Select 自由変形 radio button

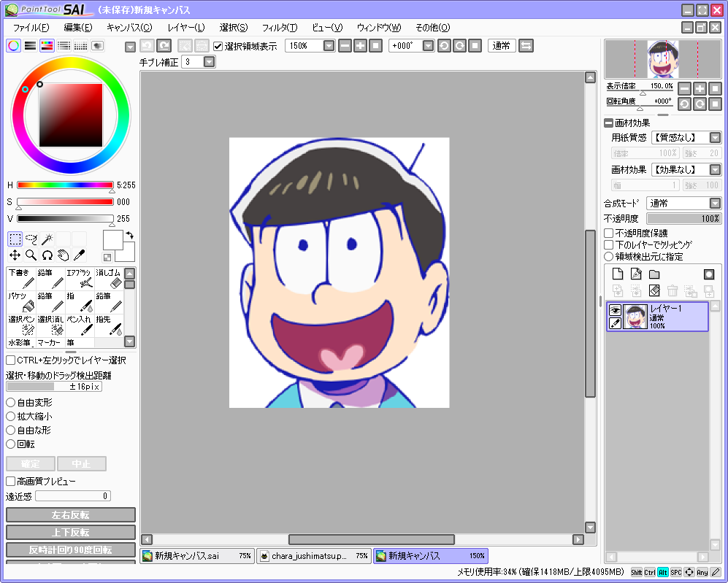11,402
